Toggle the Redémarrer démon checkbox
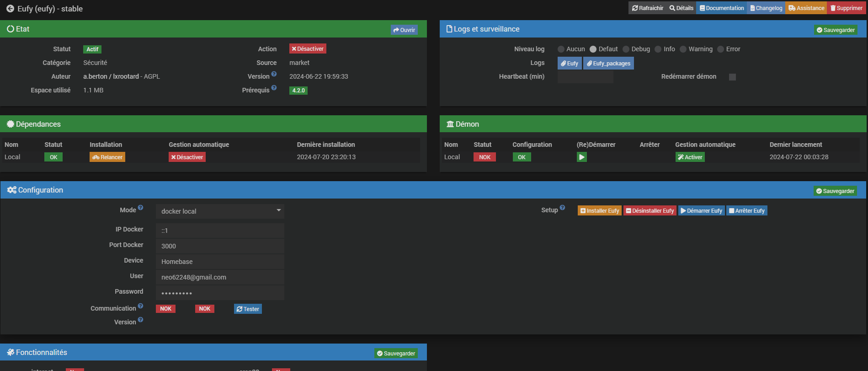The width and height of the screenshot is (868, 371). (732, 77)
